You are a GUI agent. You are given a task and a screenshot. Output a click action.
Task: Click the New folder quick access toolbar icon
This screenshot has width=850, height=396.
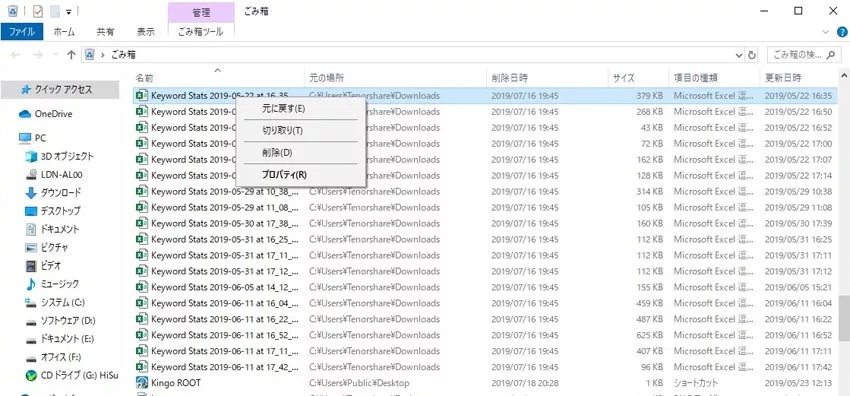tap(55, 11)
